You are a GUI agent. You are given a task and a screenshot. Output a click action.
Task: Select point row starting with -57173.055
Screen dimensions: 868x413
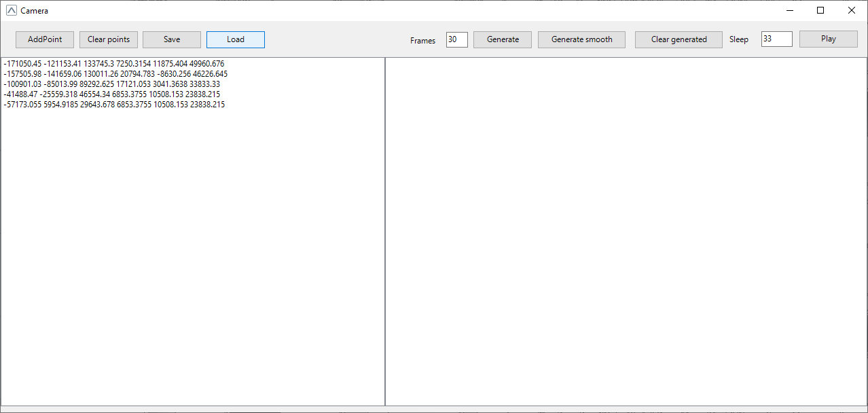(113, 105)
